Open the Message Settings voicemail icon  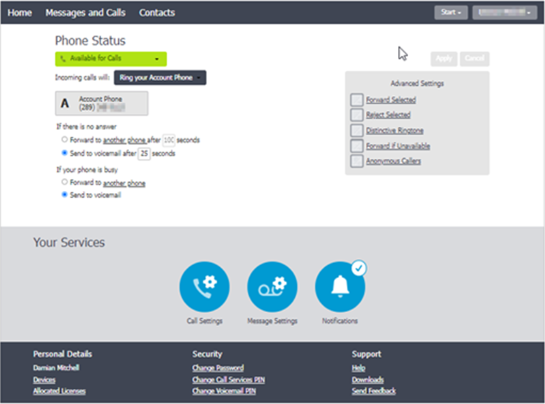point(272,286)
